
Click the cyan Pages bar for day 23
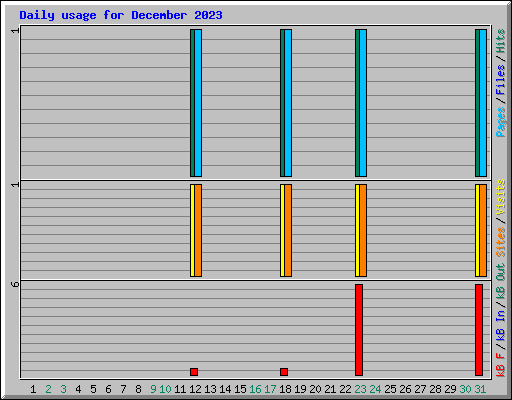363,103
